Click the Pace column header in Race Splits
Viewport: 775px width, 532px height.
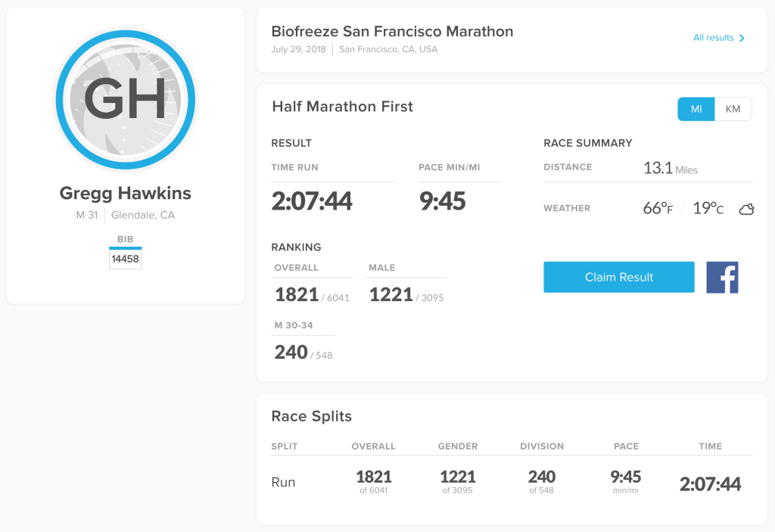click(626, 446)
